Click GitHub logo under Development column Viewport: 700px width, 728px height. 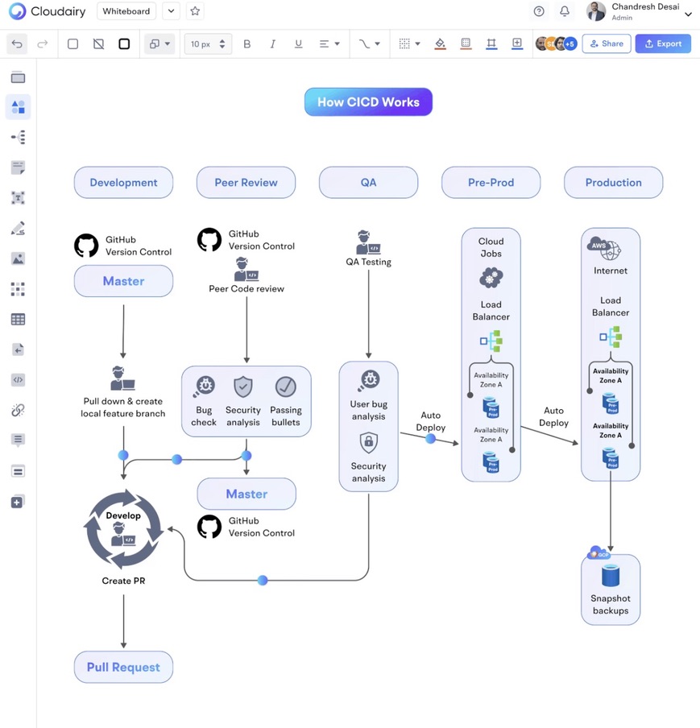click(86, 245)
